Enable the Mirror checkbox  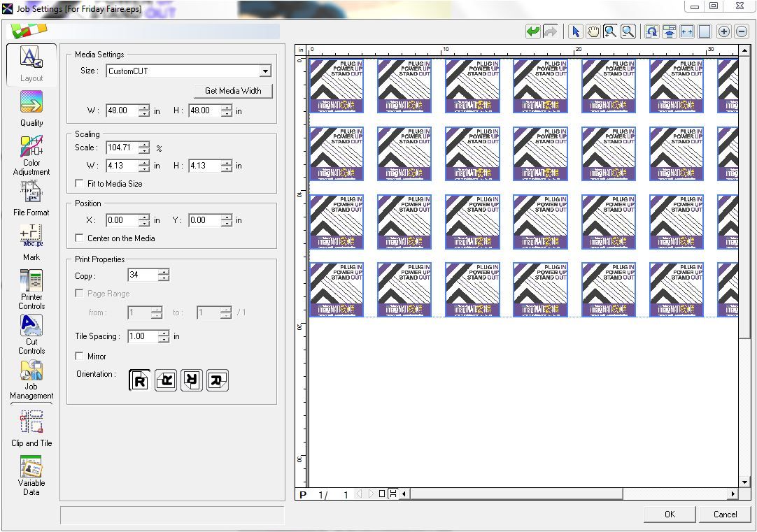[79, 356]
